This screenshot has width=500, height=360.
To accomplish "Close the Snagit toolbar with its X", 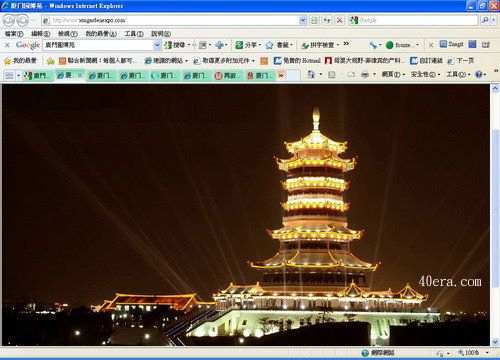I will tap(431, 45).
